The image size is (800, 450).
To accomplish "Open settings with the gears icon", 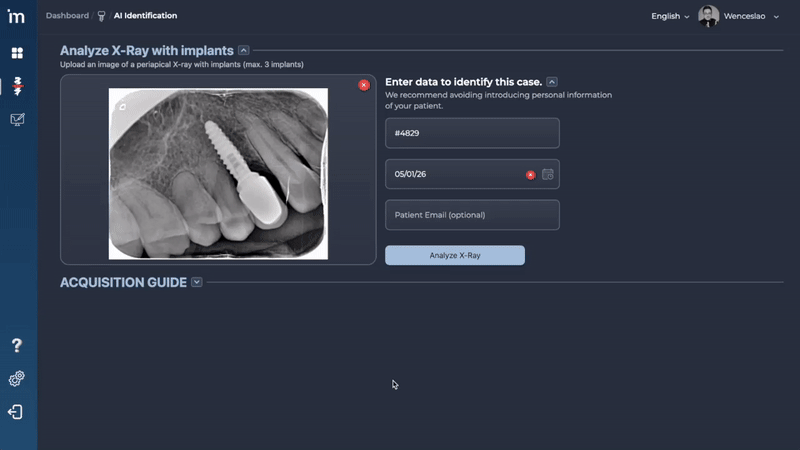I will tap(17, 379).
